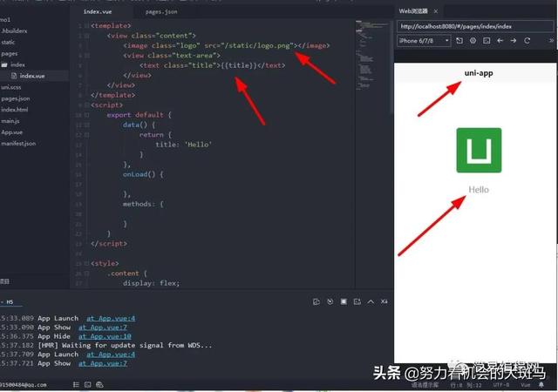This screenshot has height=392, width=558.
Task: Fold the template block at line 1
Action: (86, 25)
